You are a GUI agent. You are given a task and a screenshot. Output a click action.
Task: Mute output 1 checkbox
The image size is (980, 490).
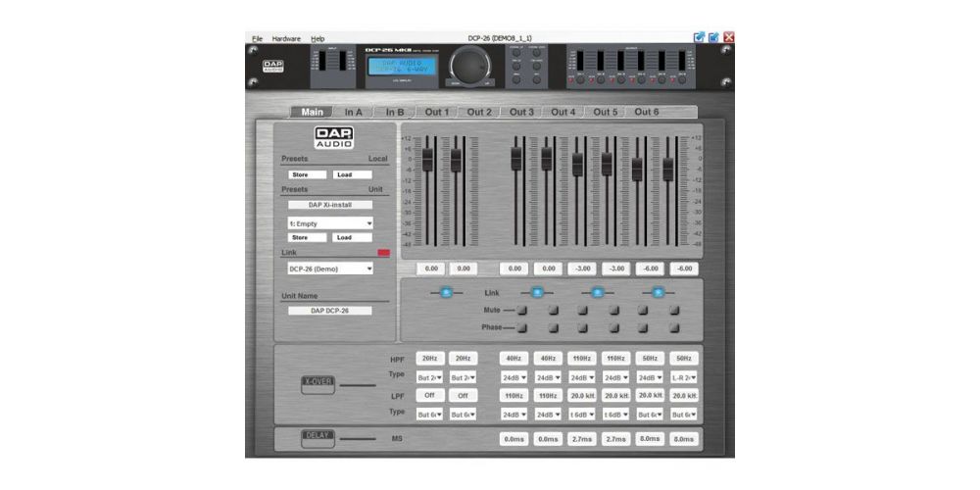[522, 310]
